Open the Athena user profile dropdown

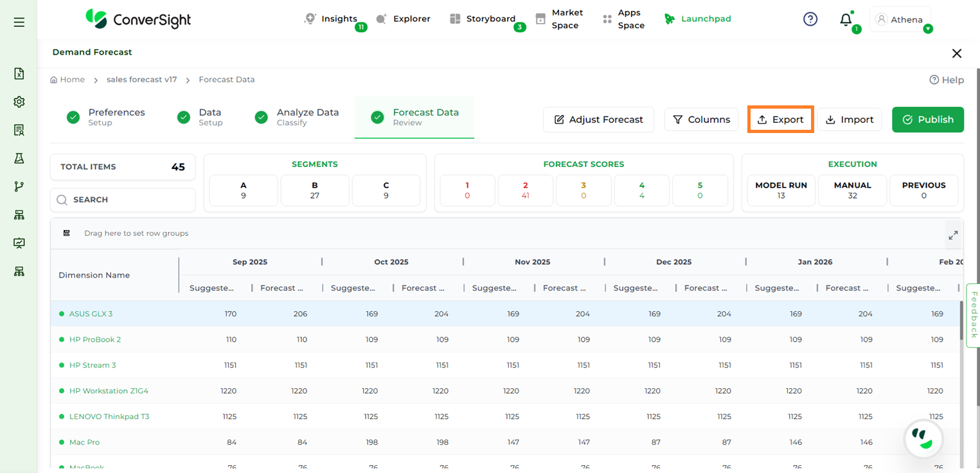coord(900,20)
